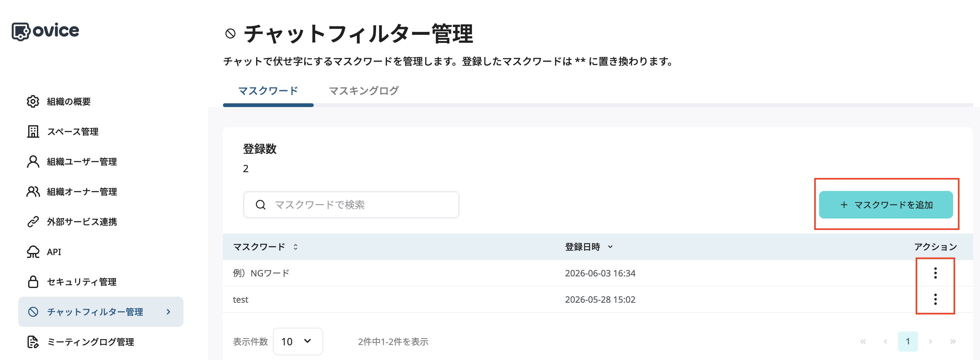This screenshot has width=980, height=360.
Task: Click the magnifier icon in the search box
Action: [x=260, y=205]
